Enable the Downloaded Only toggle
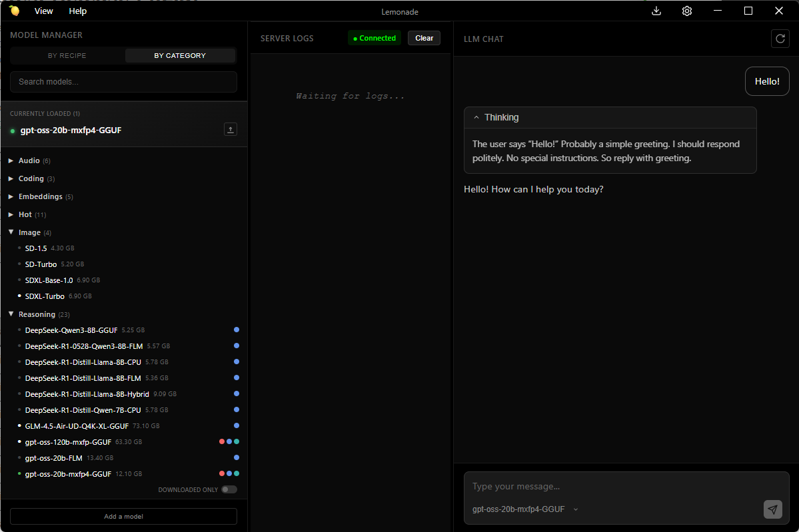Viewport: 799px width, 532px height. (x=229, y=489)
